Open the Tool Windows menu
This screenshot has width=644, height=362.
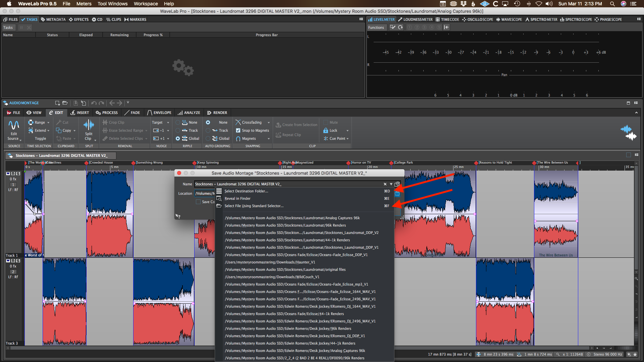(112, 4)
